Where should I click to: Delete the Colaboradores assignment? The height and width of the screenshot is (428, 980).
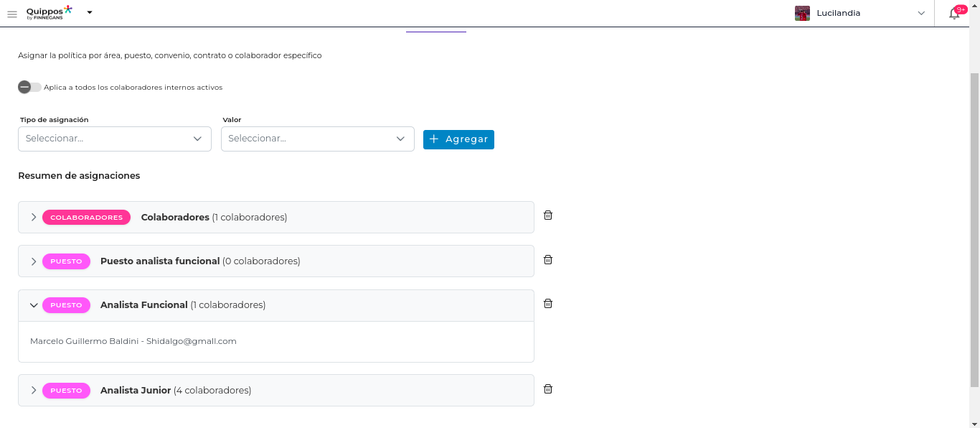[548, 215]
